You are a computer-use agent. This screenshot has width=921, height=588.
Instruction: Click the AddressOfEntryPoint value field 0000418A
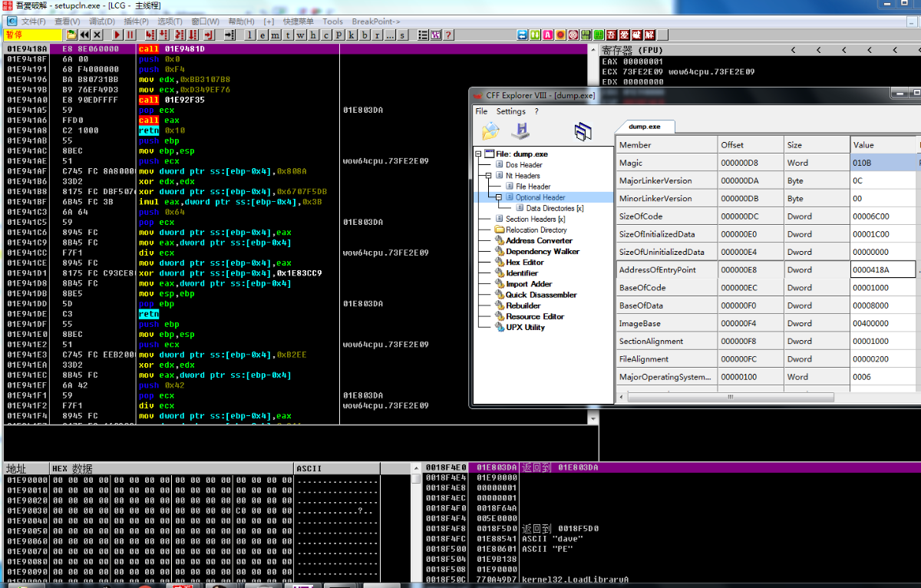tap(883, 269)
